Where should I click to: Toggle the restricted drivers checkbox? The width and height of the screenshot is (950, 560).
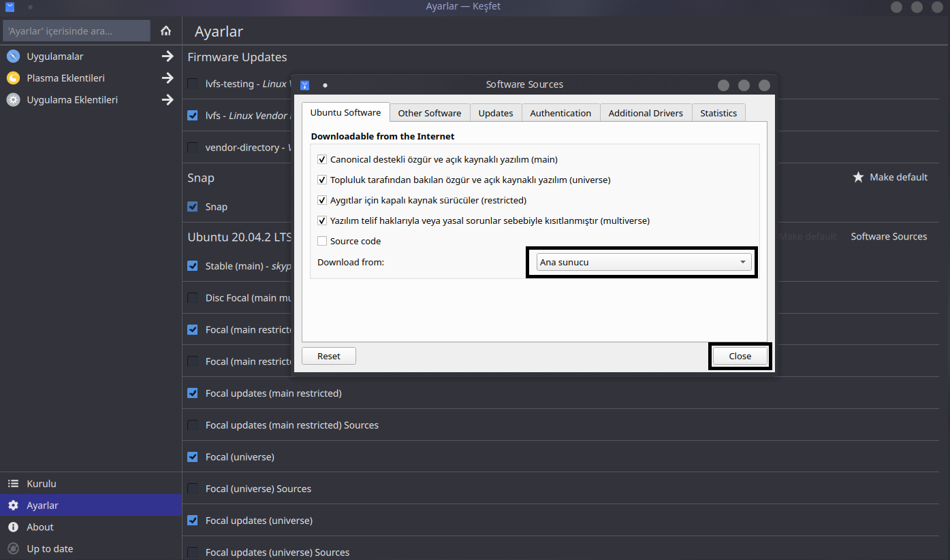click(x=322, y=200)
